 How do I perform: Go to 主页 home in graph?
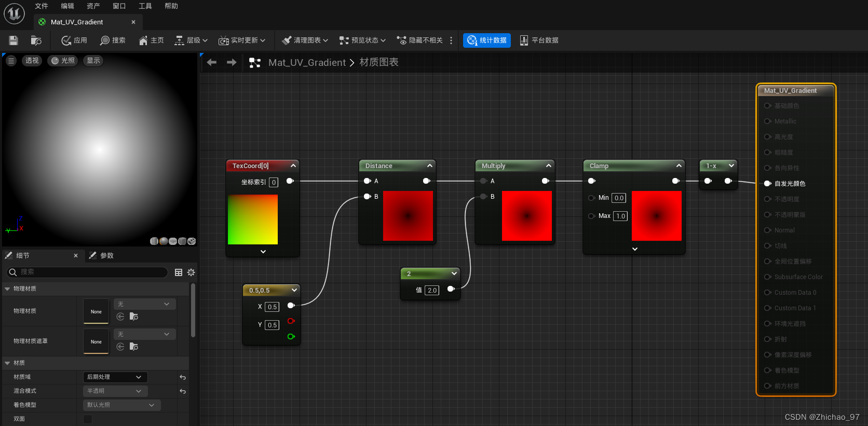click(x=151, y=40)
